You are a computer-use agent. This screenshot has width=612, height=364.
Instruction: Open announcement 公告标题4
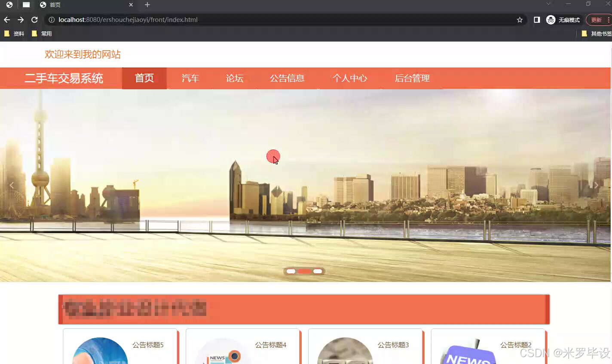pyautogui.click(x=271, y=345)
